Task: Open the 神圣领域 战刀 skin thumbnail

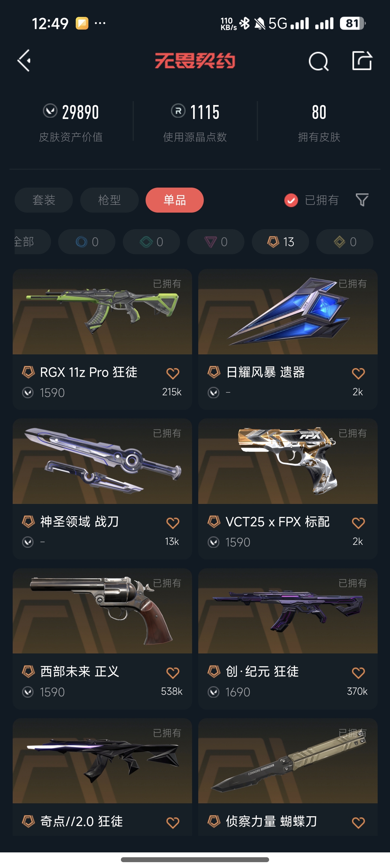Action: tap(102, 461)
